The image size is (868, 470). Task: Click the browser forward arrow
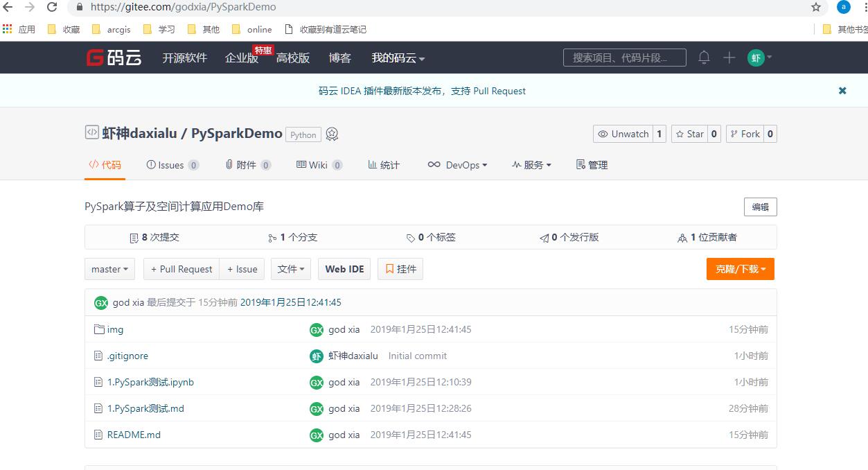click(x=30, y=7)
